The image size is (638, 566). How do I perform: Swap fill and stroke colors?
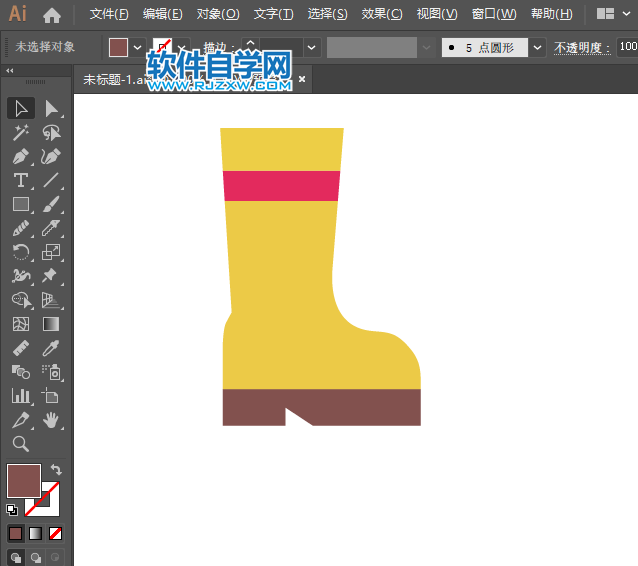click(57, 470)
